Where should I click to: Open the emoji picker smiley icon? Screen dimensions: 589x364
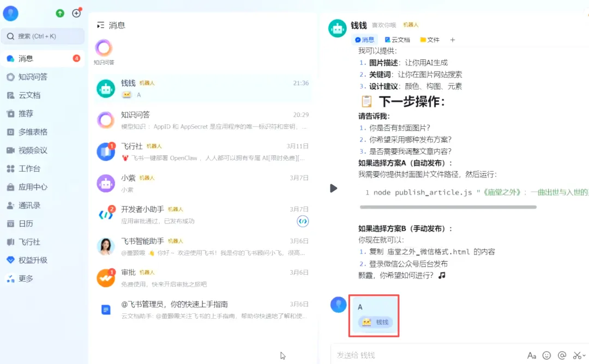pyautogui.click(x=546, y=355)
